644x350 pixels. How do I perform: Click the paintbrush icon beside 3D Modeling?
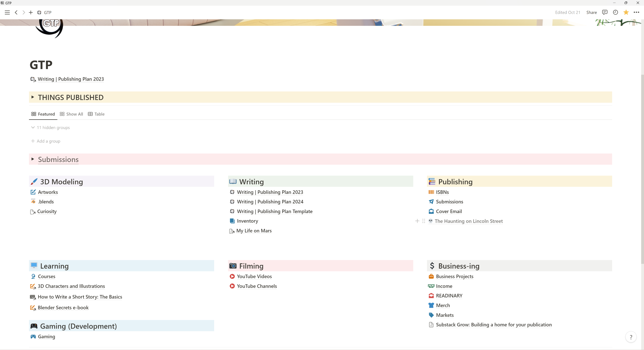[x=34, y=181]
